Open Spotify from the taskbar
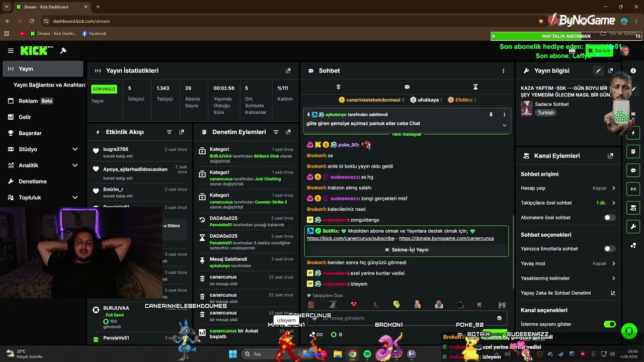This screenshot has width=644, height=362. tap(367, 354)
